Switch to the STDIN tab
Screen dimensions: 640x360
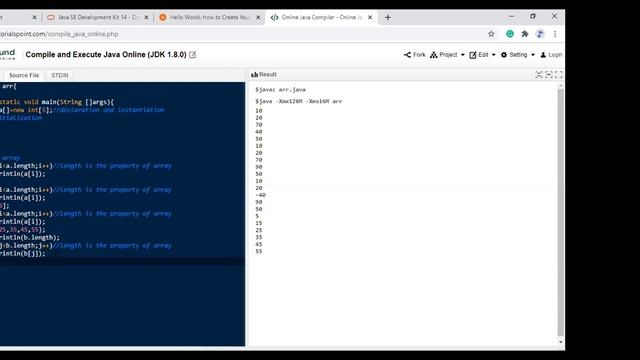tap(60, 75)
